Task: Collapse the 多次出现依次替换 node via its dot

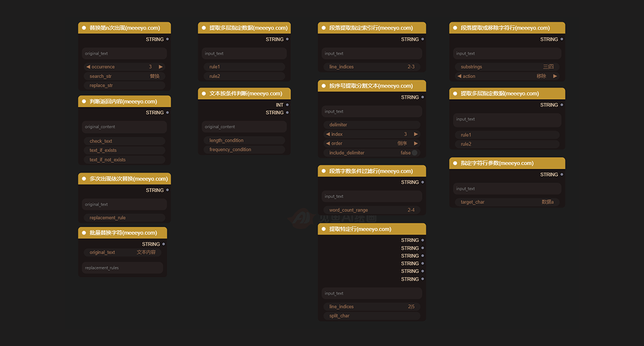Action: click(84, 179)
